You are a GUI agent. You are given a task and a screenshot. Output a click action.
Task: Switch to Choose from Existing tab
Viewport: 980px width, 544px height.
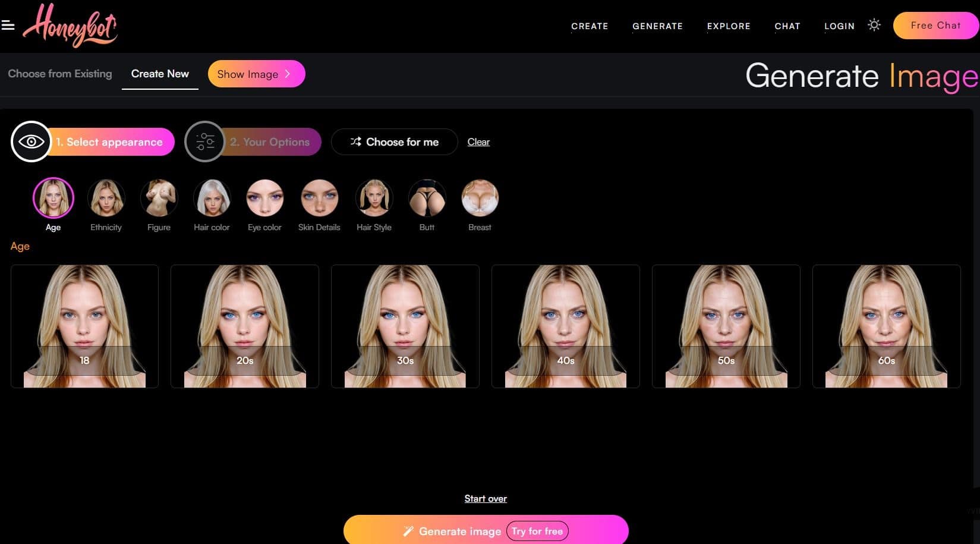[x=60, y=74]
